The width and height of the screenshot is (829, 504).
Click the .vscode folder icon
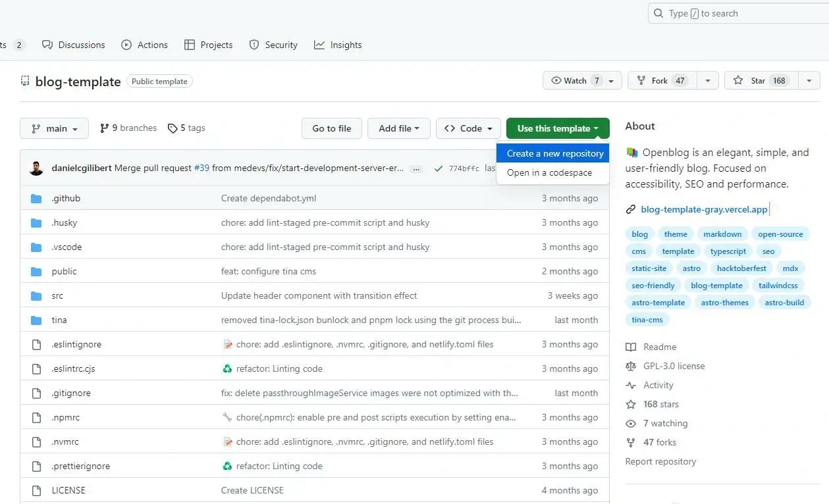tap(37, 247)
